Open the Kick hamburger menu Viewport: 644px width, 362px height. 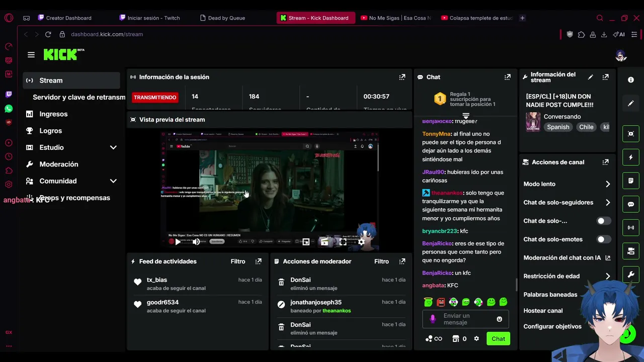click(31, 55)
